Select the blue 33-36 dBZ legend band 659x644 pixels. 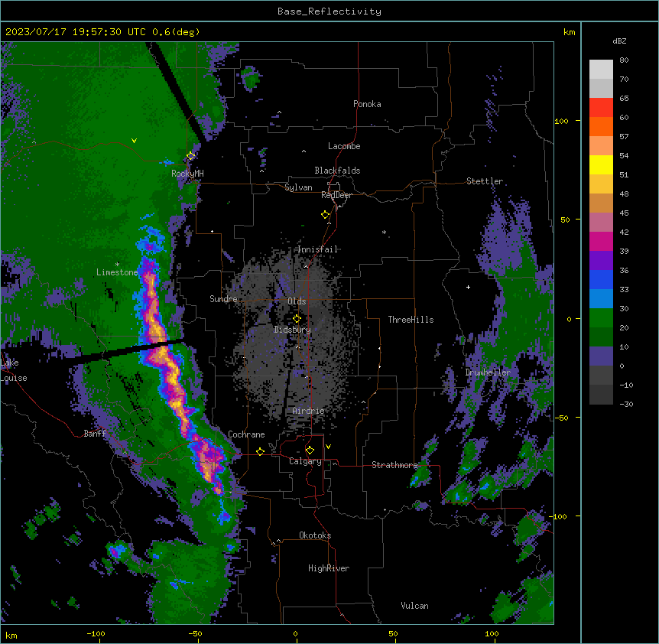tap(601, 279)
